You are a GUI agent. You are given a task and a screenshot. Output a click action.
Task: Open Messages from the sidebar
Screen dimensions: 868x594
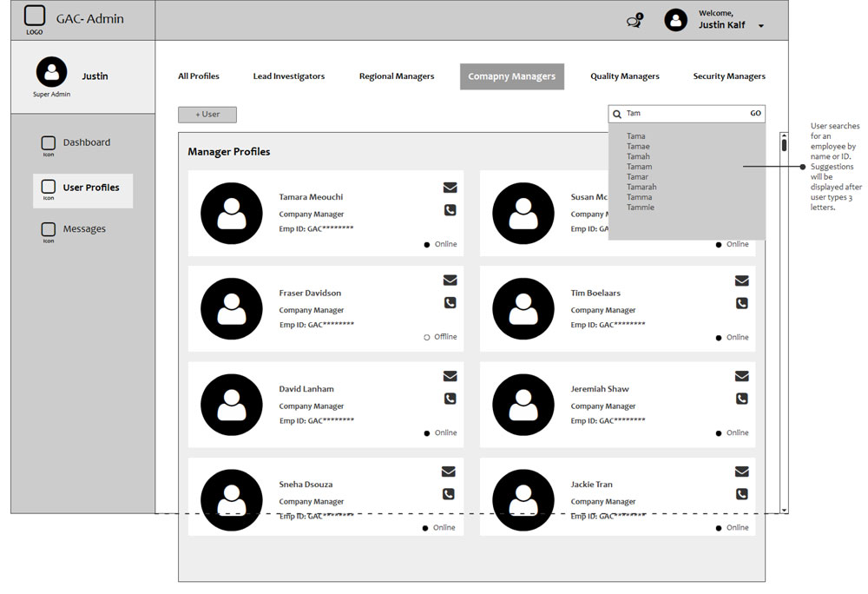(84, 229)
